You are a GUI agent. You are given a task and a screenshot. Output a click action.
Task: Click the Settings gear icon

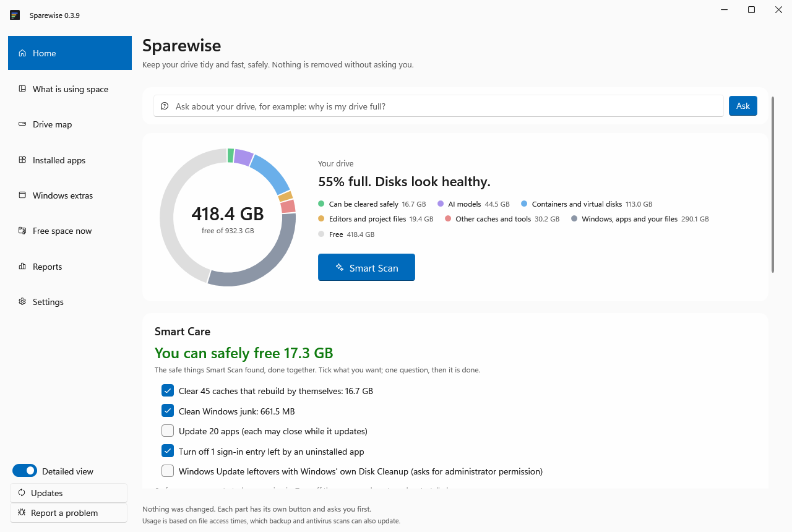pyautogui.click(x=22, y=302)
